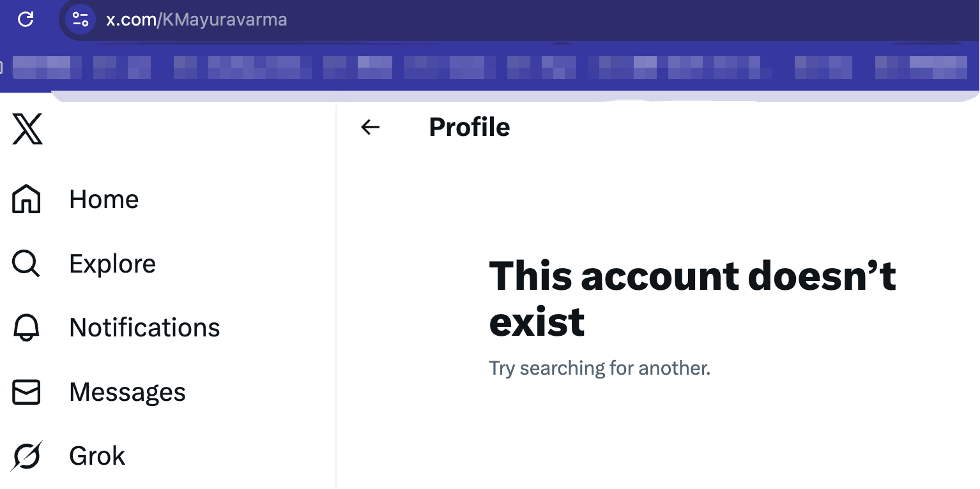Click the Explore magnifying glass icon
Image resolution: width=980 pixels, height=489 pixels.
pos(26,264)
